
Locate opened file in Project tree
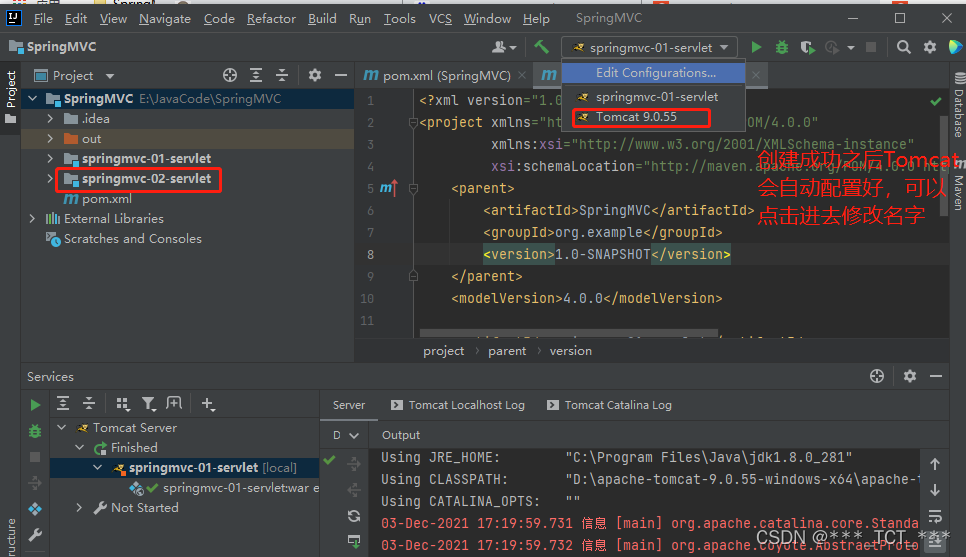pos(230,75)
